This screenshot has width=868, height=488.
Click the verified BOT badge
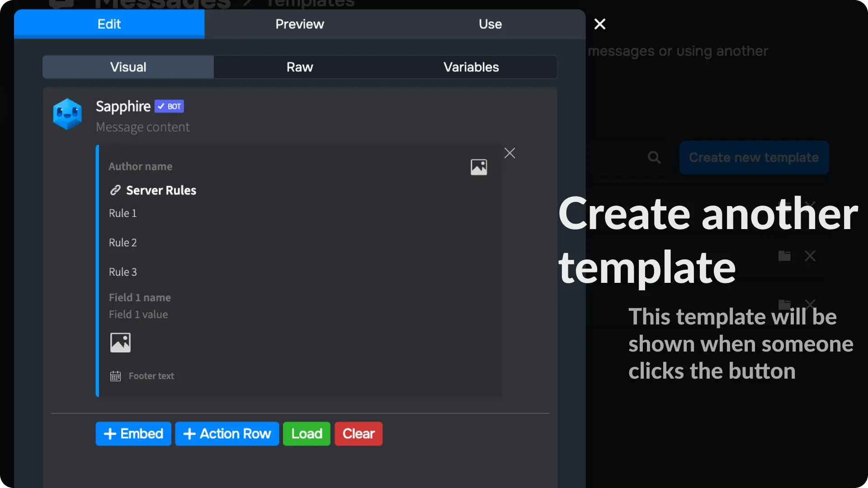169,106
